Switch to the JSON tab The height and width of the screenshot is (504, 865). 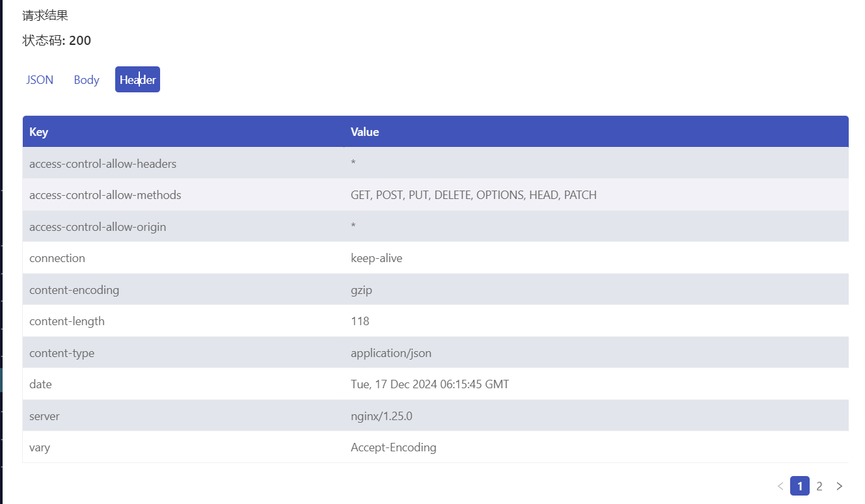tap(40, 80)
